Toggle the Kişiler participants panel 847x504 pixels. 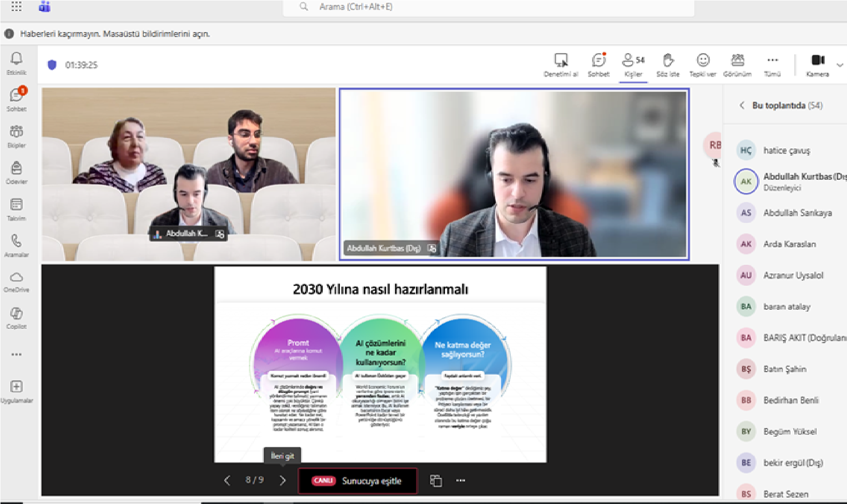(x=633, y=64)
